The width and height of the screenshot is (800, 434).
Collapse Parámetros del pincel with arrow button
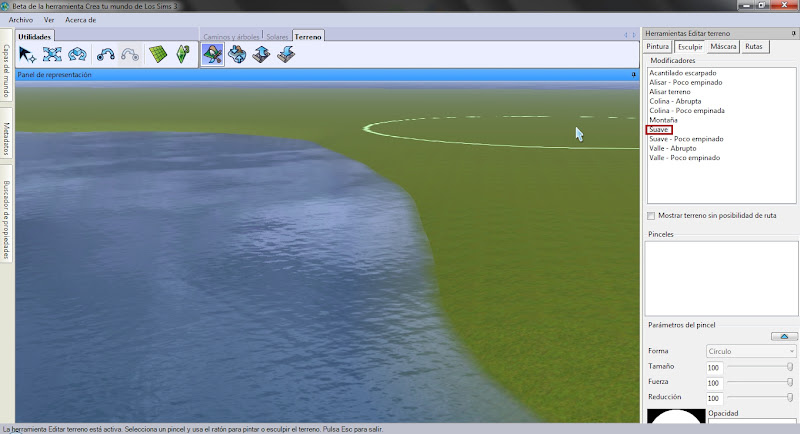784,336
